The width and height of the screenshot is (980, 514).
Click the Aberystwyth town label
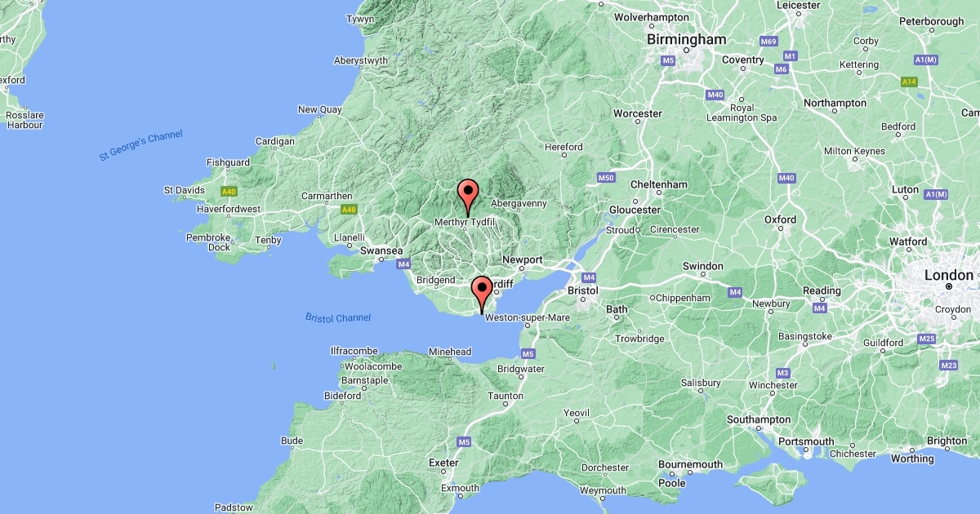click(361, 60)
